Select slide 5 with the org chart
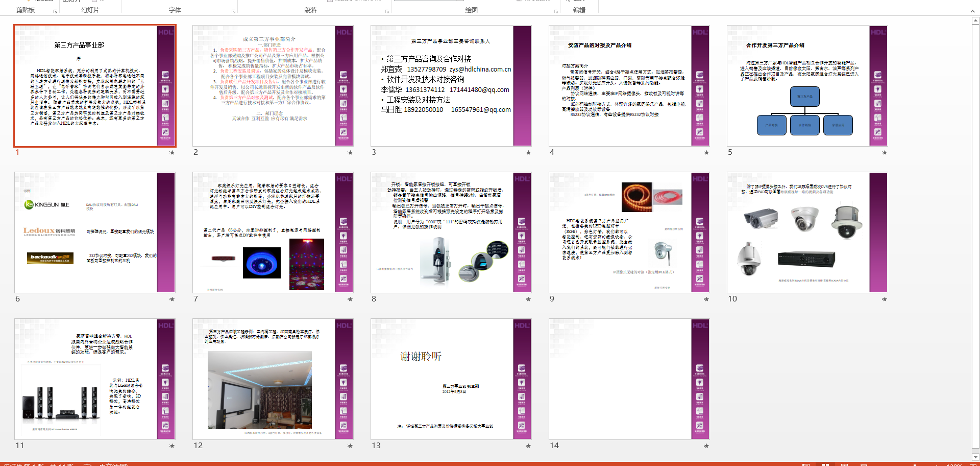 pos(807,86)
